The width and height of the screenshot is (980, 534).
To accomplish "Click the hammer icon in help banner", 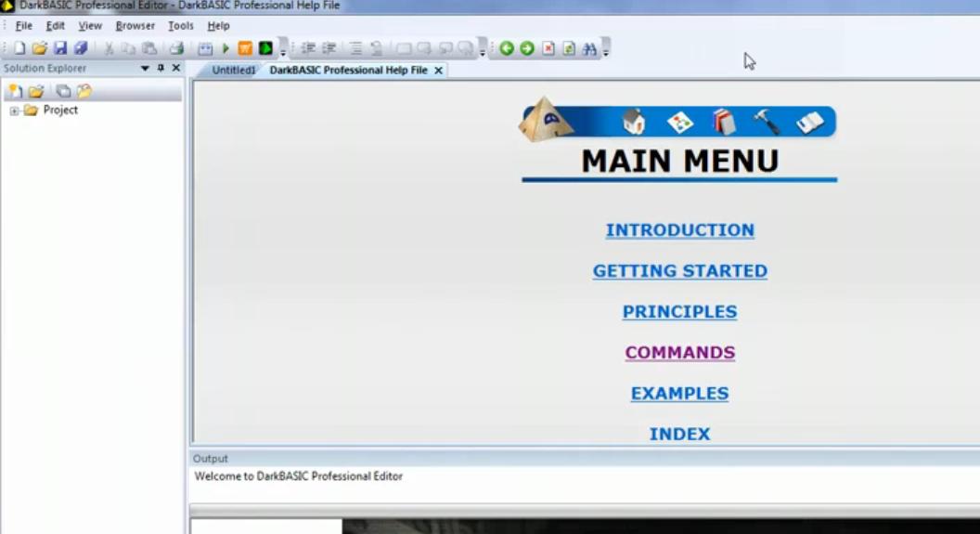I will pos(767,122).
